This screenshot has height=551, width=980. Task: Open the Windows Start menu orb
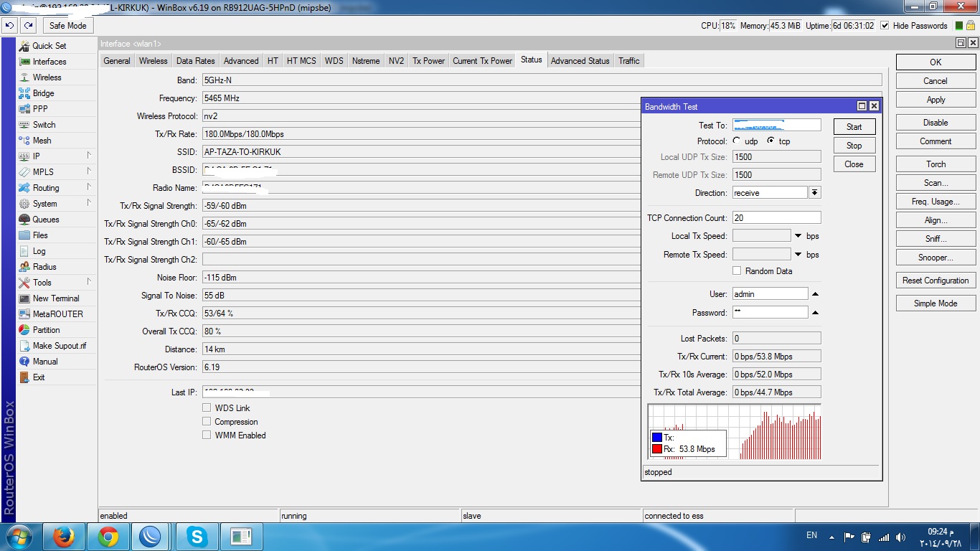point(19,537)
